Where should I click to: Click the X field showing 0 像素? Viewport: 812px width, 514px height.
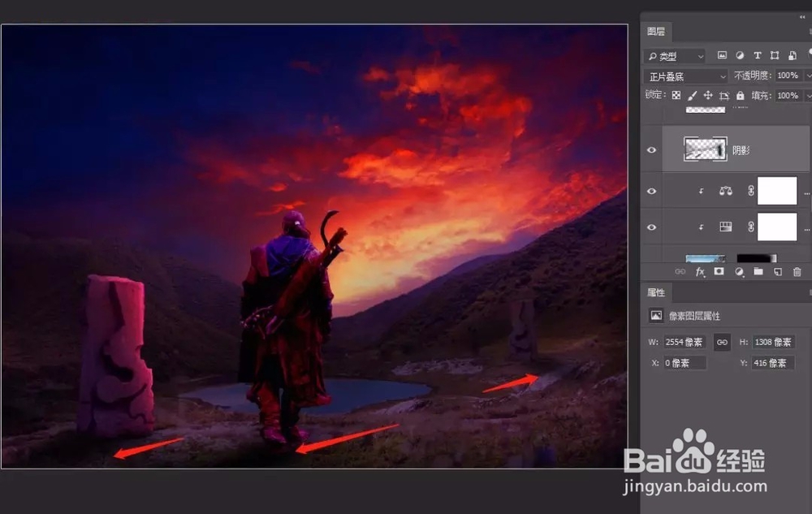(685, 363)
